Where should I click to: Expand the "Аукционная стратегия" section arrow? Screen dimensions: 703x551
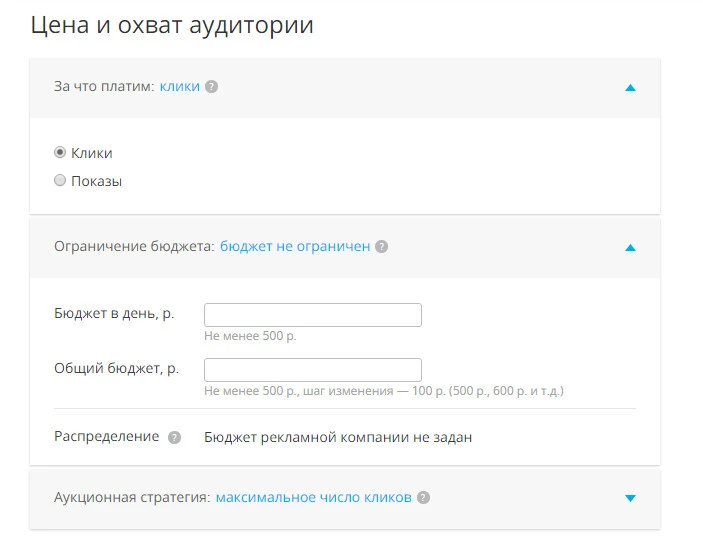(629, 498)
